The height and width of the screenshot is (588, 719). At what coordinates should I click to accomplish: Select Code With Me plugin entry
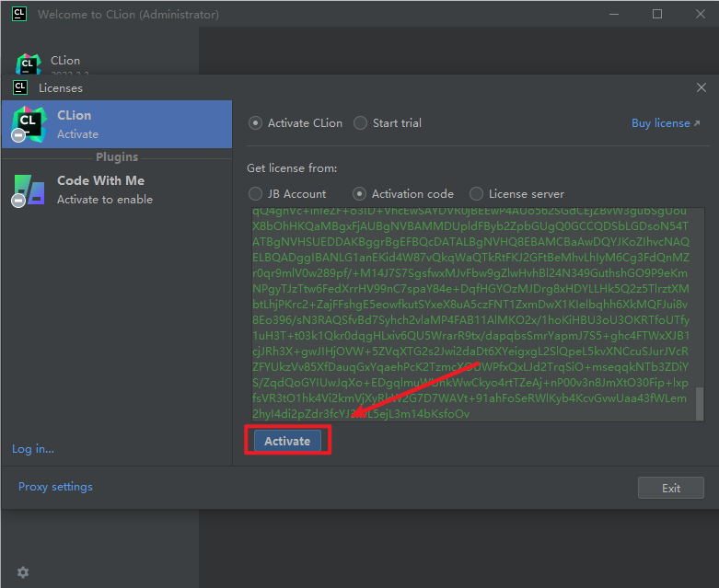pos(116,190)
